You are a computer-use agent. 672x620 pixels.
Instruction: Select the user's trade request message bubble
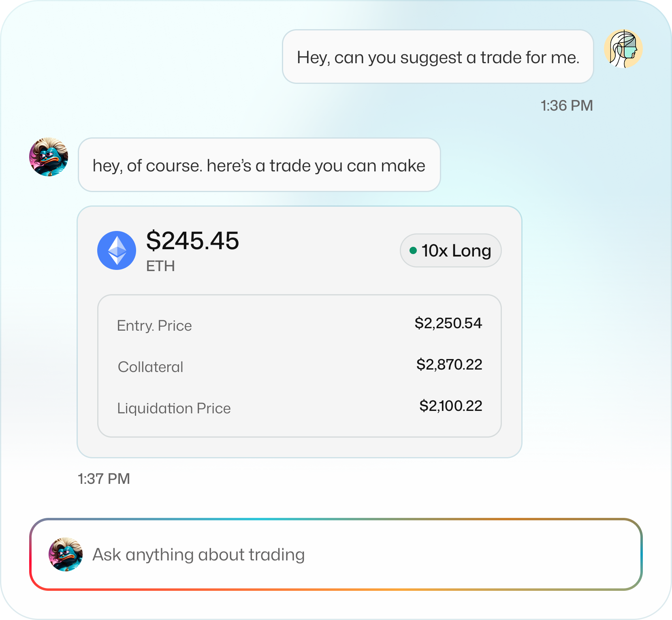438,57
